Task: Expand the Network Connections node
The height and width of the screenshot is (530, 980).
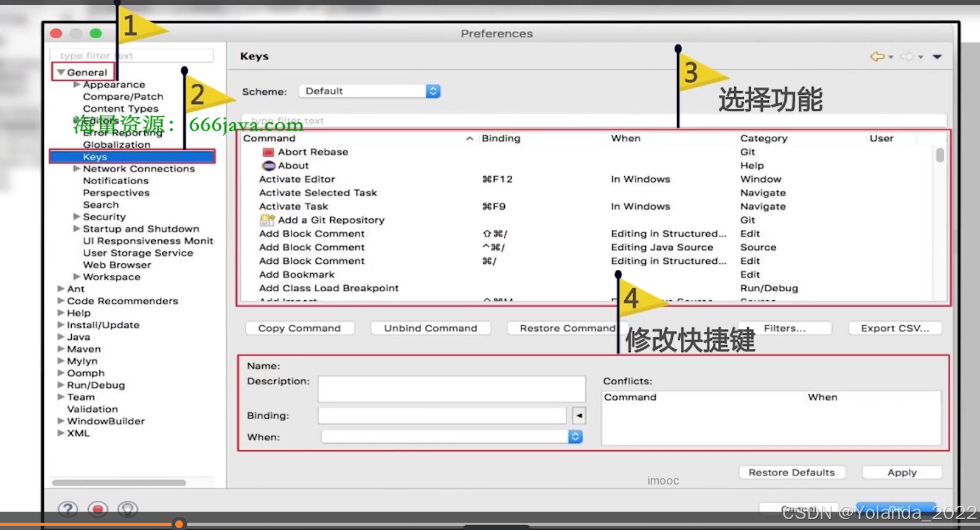Action: click(x=77, y=168)
